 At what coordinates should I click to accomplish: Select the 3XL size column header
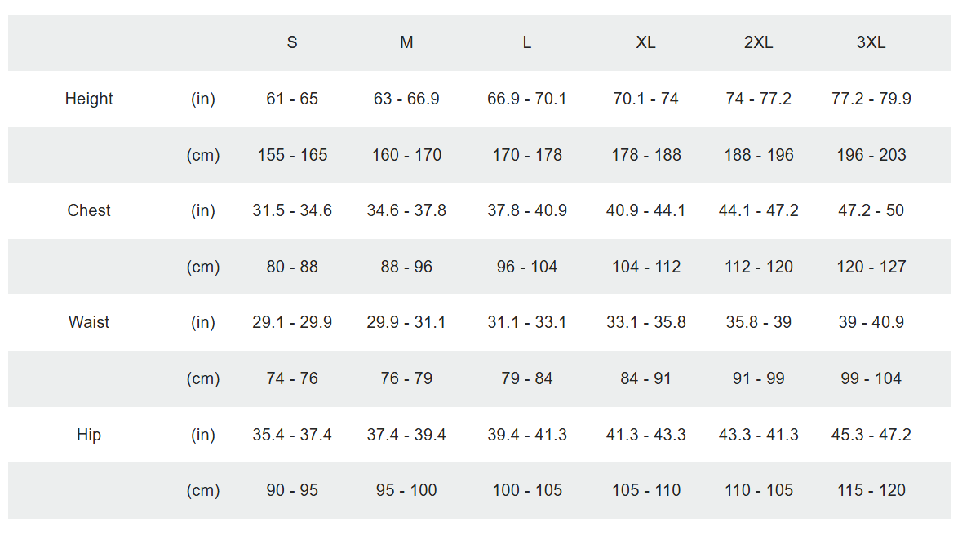coord(871,43)
